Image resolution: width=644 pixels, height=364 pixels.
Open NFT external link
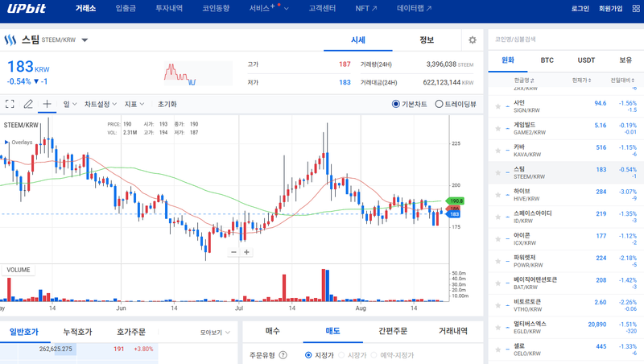click(x=366, y=8)
